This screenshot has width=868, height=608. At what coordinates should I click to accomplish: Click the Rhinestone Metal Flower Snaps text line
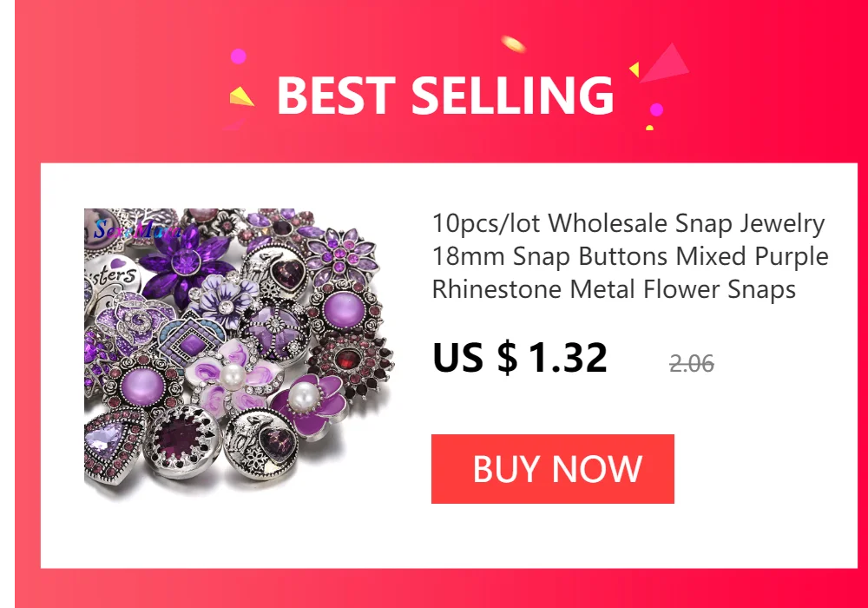[614, 289]
